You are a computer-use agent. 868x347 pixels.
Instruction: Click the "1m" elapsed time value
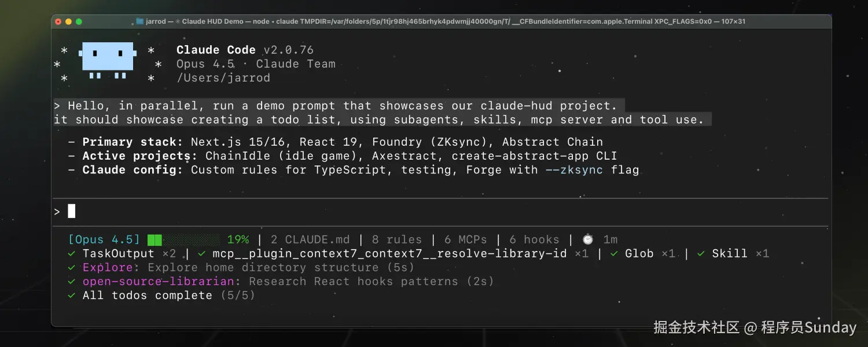tap(610, 239)
